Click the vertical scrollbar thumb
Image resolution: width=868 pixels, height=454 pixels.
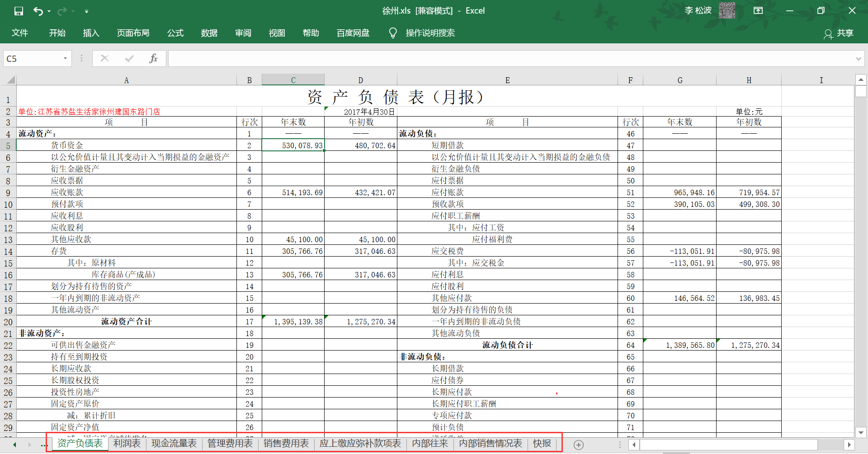861,91
